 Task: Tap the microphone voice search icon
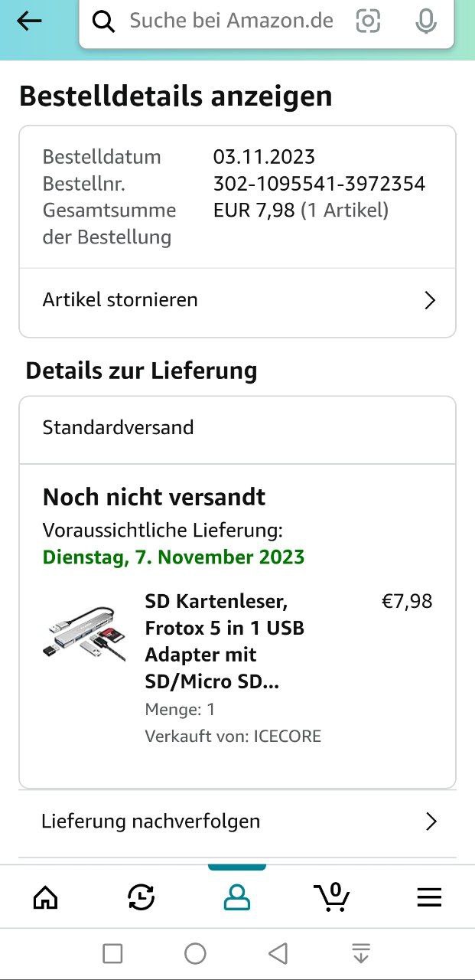pos(426,21)
